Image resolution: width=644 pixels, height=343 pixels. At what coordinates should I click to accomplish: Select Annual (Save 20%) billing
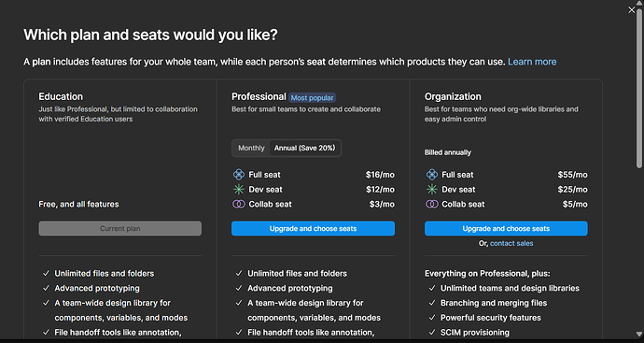[x=305, y=148]
